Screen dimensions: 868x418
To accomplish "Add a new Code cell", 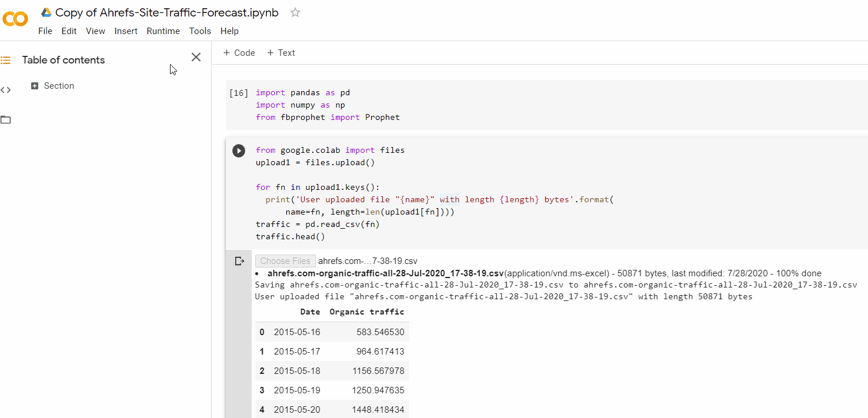I will (x=239, y=53).
